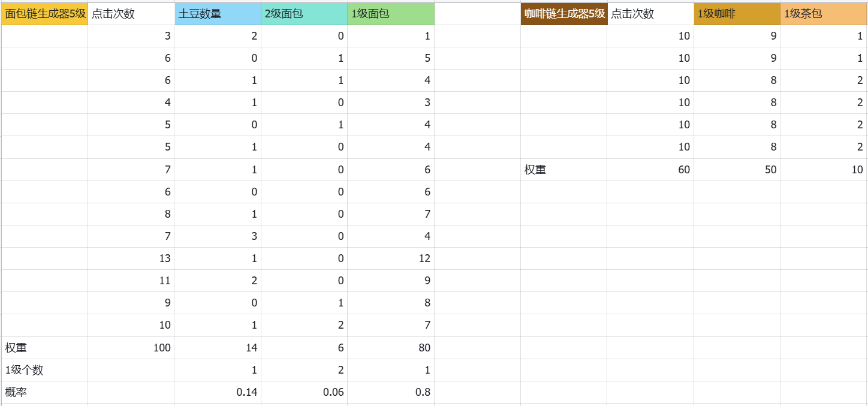Select the 2级面包 weight value 6

pyautogui.click(x=305, y=348)
